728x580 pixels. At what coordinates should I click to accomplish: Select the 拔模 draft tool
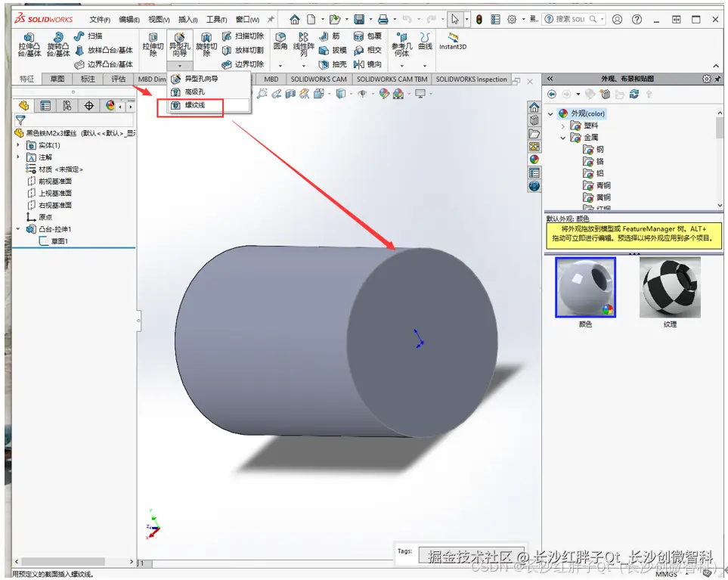coord(333,50)
